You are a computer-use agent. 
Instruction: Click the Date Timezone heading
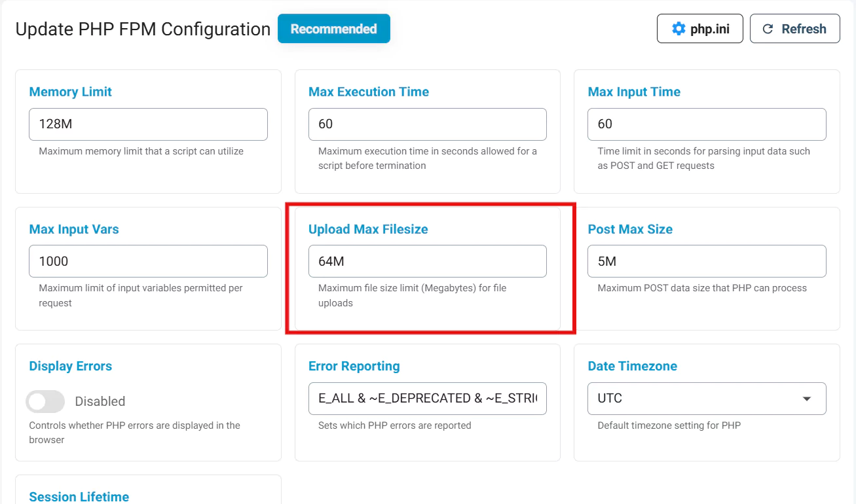[x=632, y=366]
